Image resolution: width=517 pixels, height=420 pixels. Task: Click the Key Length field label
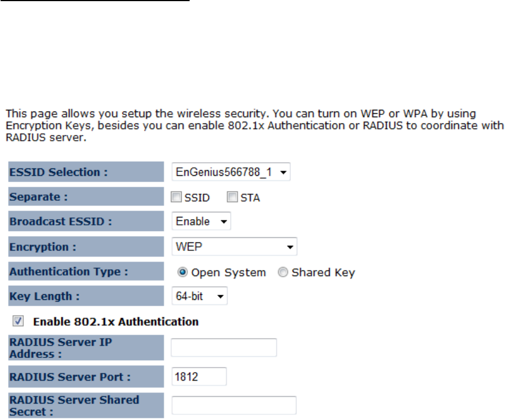click(41, 296)
